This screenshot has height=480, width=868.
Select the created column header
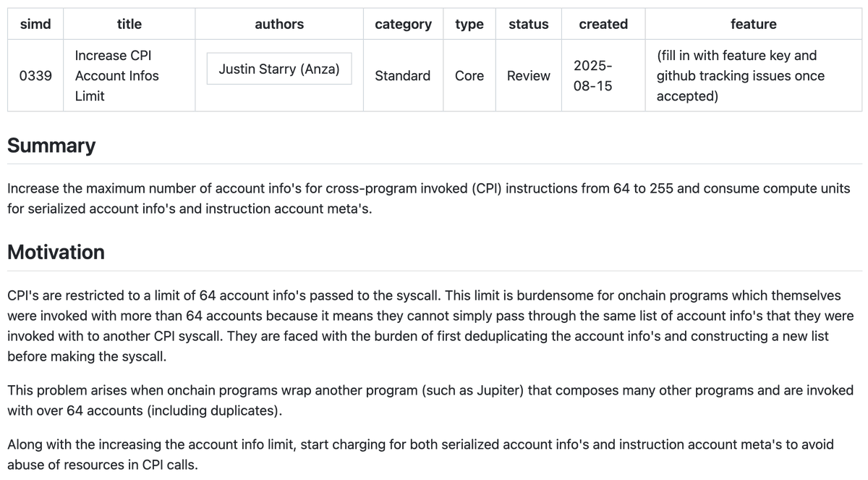(x=603, y=24)
